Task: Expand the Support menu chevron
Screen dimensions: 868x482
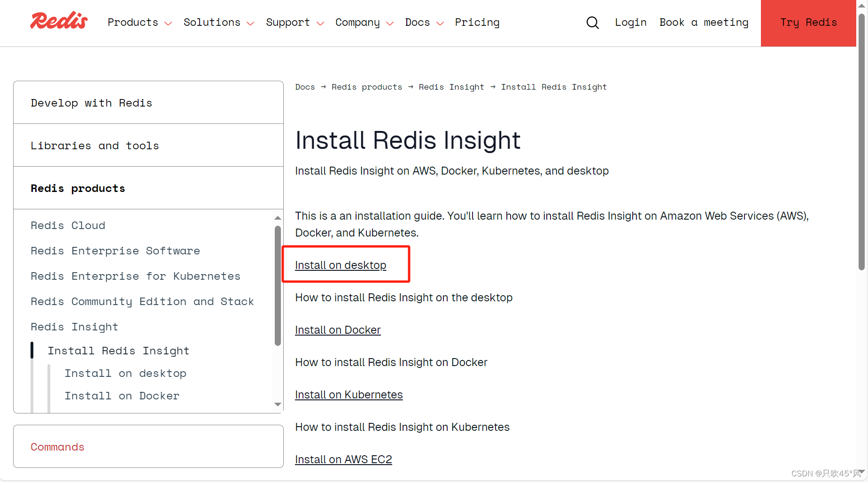Action: coord(320,23)
